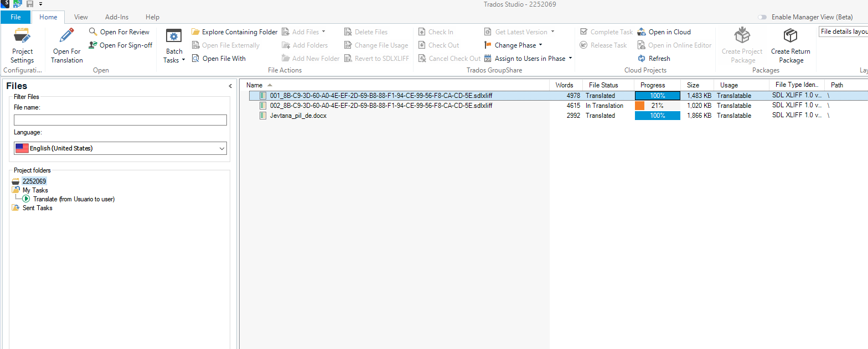Click Create Project Package

(742, 45)
